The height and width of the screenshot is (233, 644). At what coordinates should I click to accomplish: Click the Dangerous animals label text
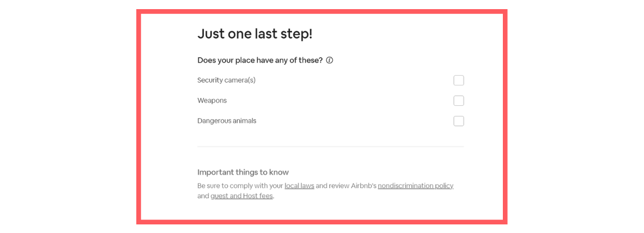click(227, 121)
